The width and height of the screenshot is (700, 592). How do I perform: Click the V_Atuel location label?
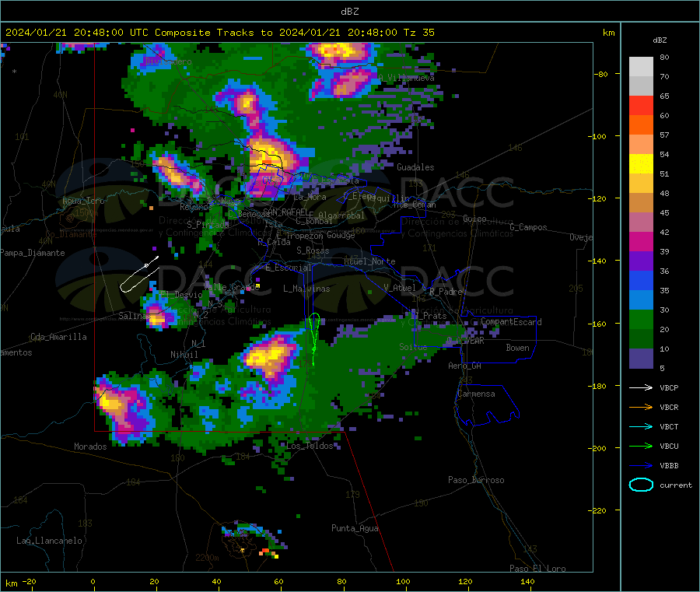400,288
